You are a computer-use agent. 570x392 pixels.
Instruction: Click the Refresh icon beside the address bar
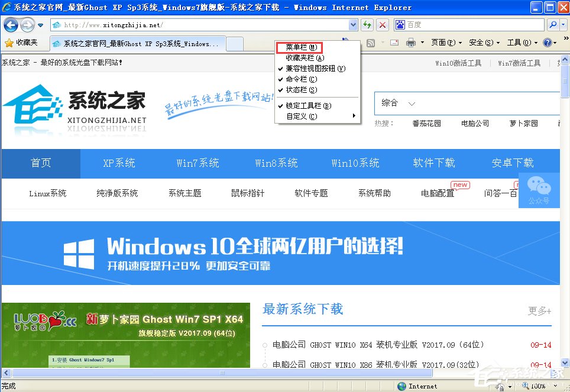click(367, 25)
